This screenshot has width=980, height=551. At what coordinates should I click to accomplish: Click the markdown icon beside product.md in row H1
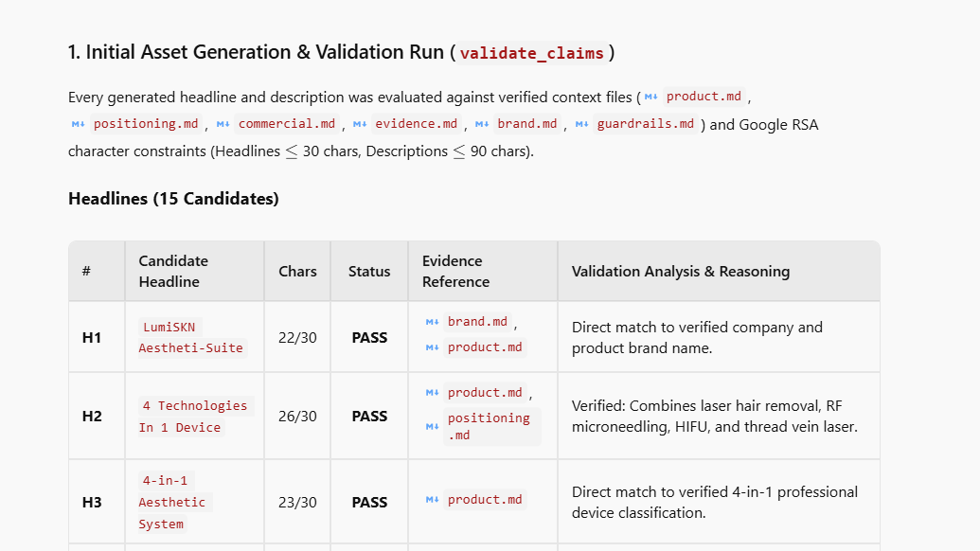point(433,347)
